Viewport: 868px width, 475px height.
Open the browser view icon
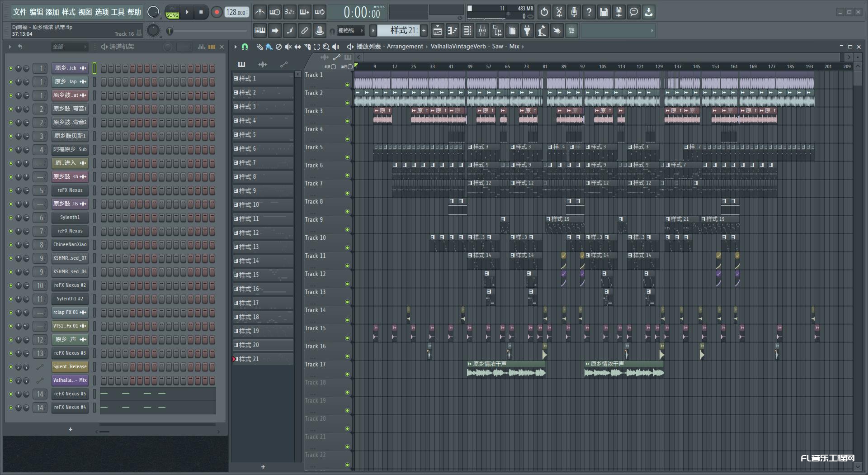(x=497, y=31)
